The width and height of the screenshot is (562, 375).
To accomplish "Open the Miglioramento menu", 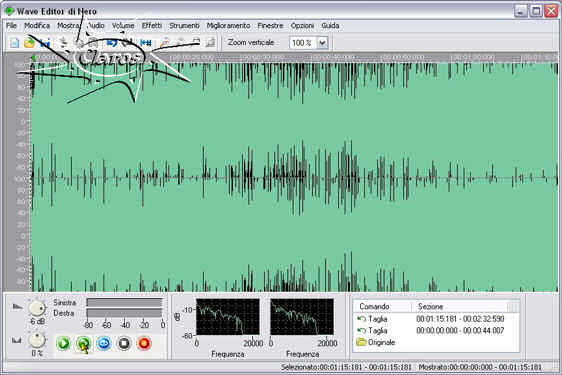I will (x=228, y=25).
